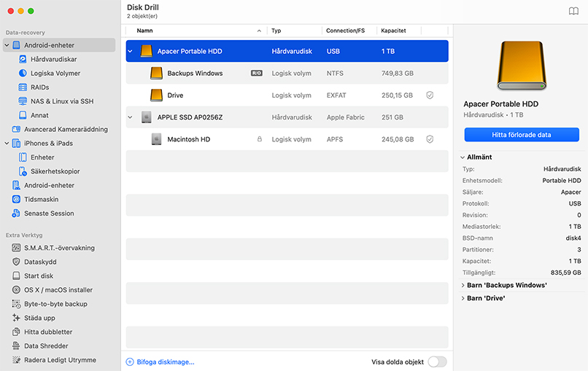The image size is (588, 371).
Task: Select the Macintosh HD volume name
Action: pyautogui.click(x=189, y=139)
